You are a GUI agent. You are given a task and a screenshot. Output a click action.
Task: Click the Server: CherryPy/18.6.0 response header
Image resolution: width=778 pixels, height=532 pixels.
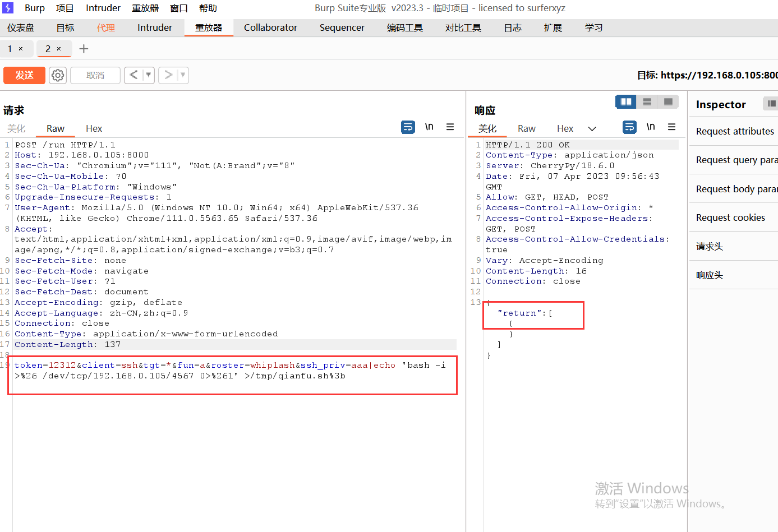tap(550, 165)
